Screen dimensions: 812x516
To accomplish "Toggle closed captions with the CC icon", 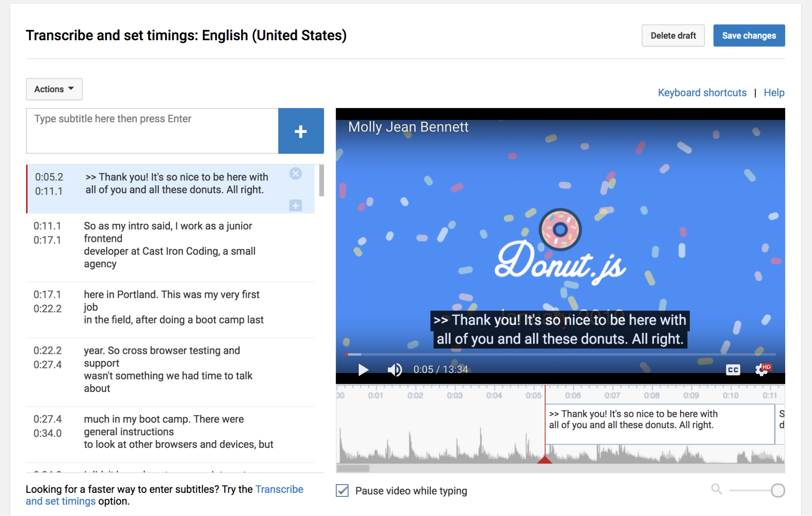I will (x=733, y=369).
